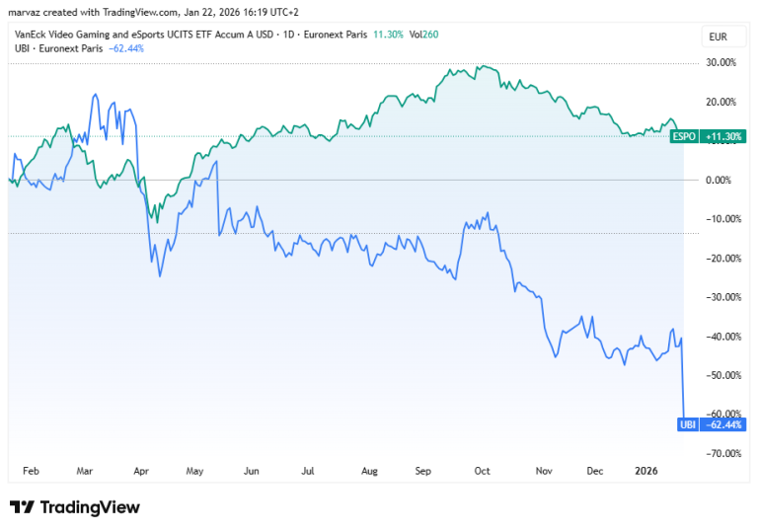The height and width of the screenshot is (532, 758).
Task: Click the 0.00% level on price scale
Action: coord(719,180)
